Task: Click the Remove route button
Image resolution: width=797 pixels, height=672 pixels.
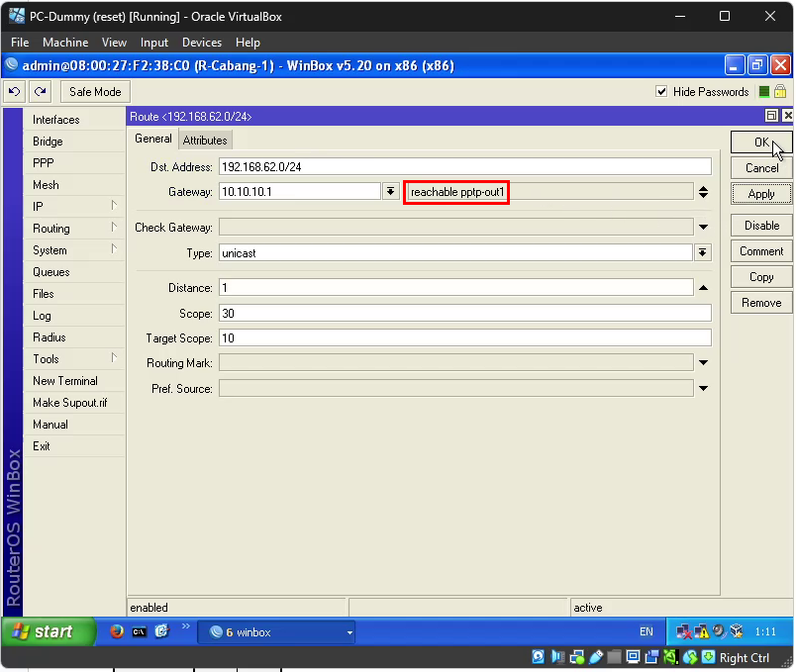Action: (x=761, y=303)
